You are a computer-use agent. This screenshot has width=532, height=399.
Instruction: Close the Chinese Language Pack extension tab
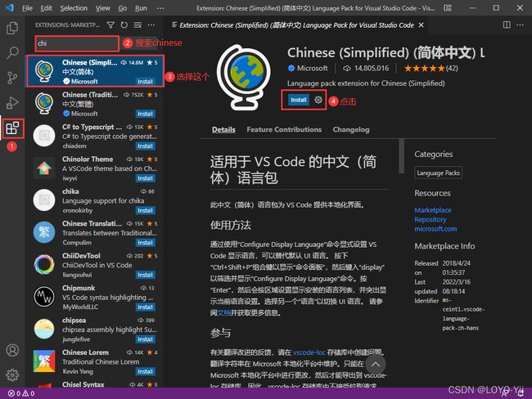coord(421,25)
